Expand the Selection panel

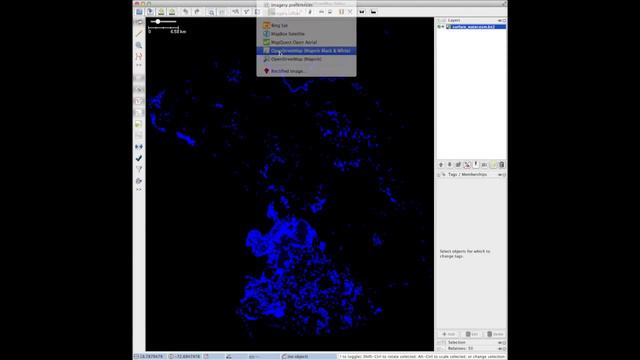point(439,343)
